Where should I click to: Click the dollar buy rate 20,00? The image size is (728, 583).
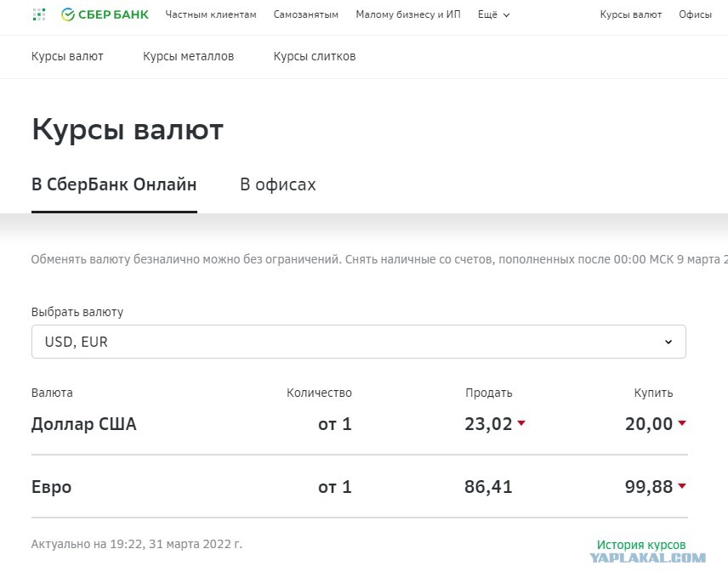[x=649, y=424]
